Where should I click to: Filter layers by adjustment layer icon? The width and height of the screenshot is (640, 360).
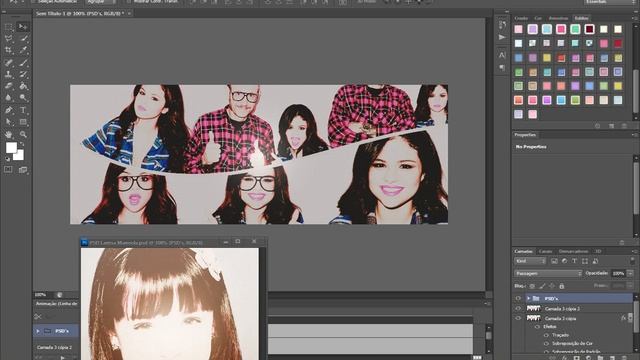coord(564,261)
